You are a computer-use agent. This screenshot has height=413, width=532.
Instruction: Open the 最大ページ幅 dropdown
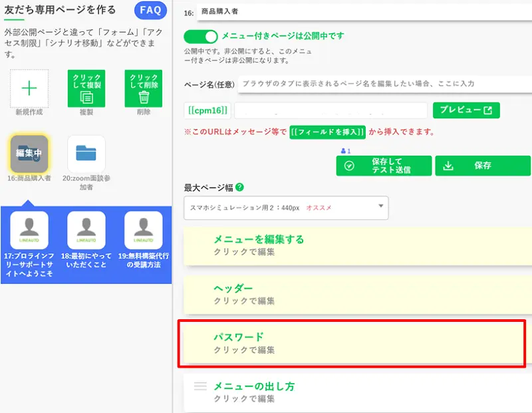286,207
